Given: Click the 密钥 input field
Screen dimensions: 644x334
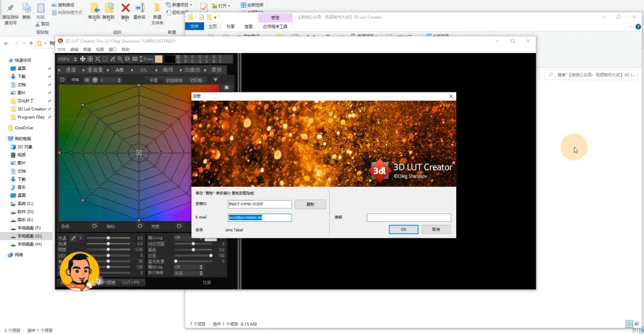Looking at the screenshot, I should coord(408,217).
